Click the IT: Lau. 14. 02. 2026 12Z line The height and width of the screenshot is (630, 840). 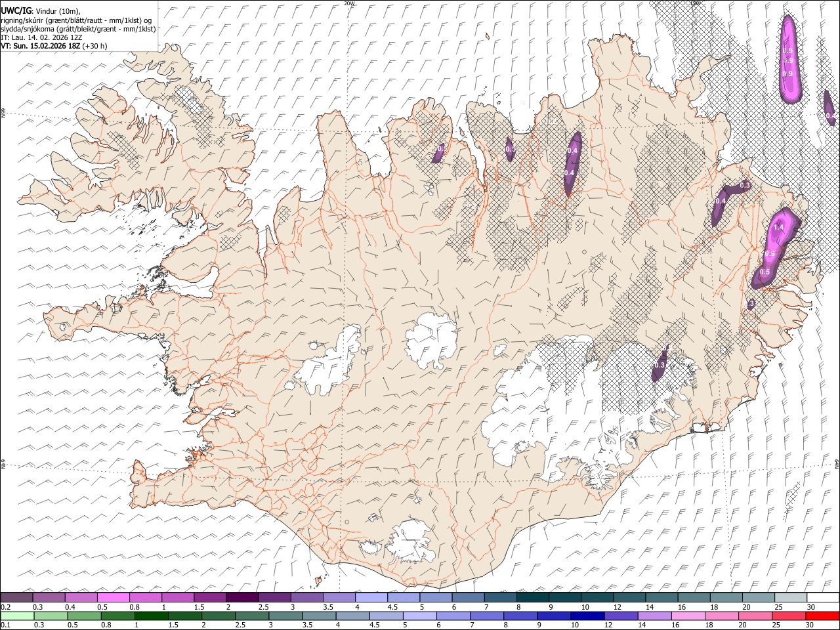point(41,37)
